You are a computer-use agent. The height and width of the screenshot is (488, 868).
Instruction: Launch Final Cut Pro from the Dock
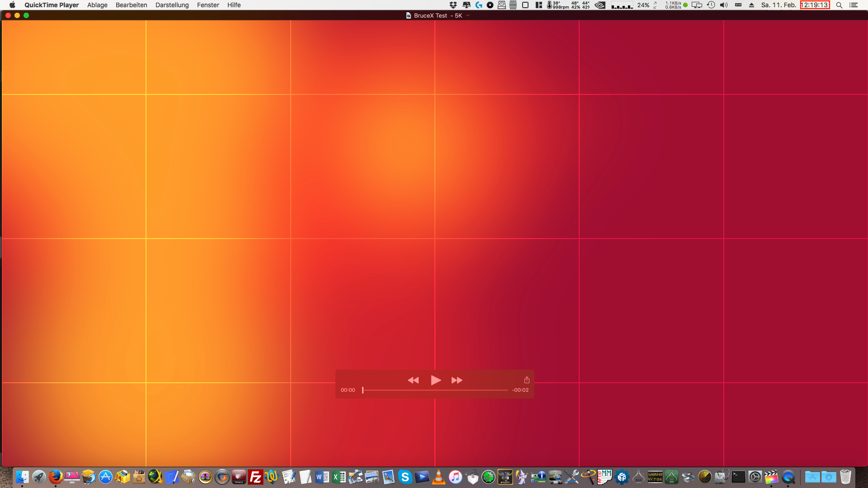click(772, 477)
